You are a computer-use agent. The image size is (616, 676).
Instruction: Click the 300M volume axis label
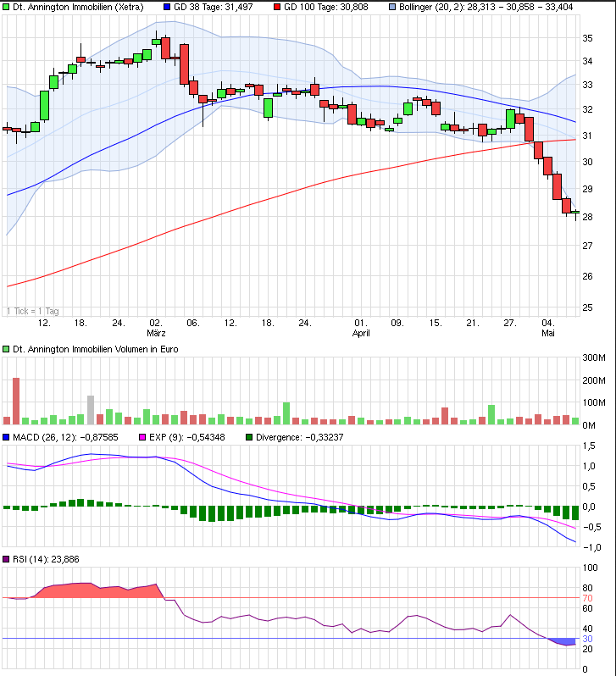tap(594, 357)
